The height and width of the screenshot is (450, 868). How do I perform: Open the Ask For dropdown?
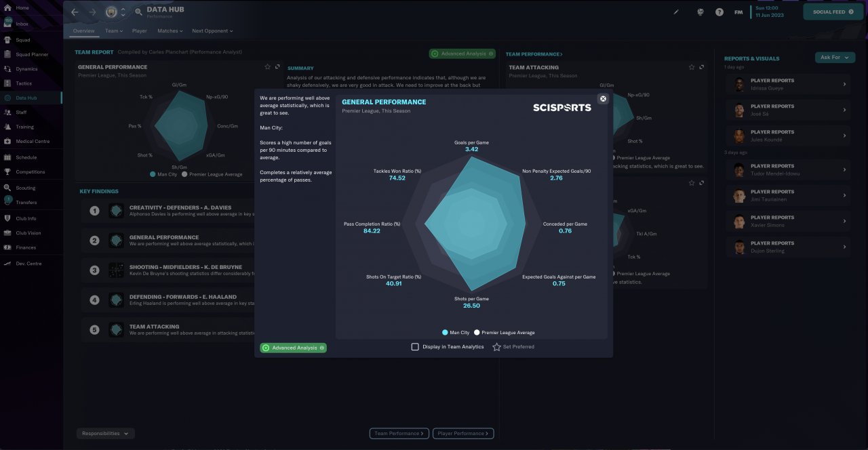pos(835,58)
